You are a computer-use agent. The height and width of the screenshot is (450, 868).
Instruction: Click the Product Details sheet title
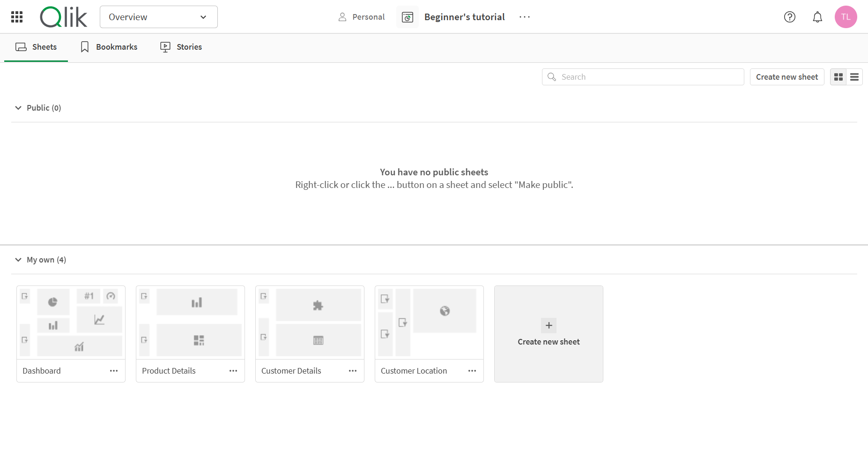click(169, 371)
